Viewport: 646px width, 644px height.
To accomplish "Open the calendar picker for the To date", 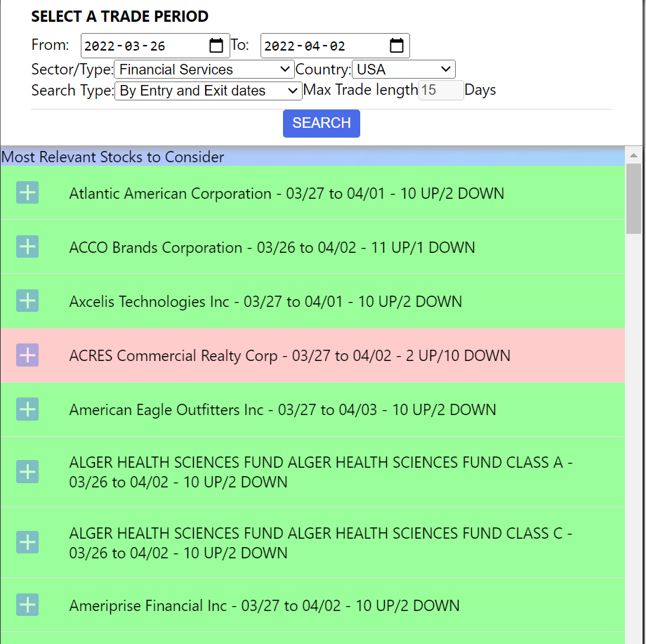I will 396,45.
